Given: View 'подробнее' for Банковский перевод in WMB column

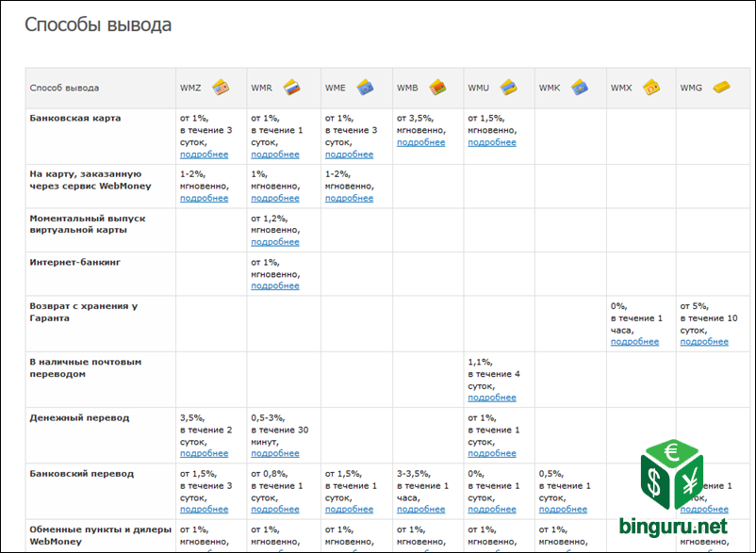Looking at the screenshot, I should [421, 510].
